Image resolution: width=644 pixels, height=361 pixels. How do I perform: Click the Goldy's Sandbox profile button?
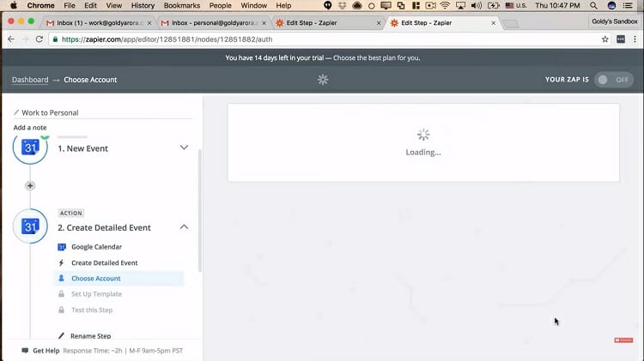pos(615,21)
